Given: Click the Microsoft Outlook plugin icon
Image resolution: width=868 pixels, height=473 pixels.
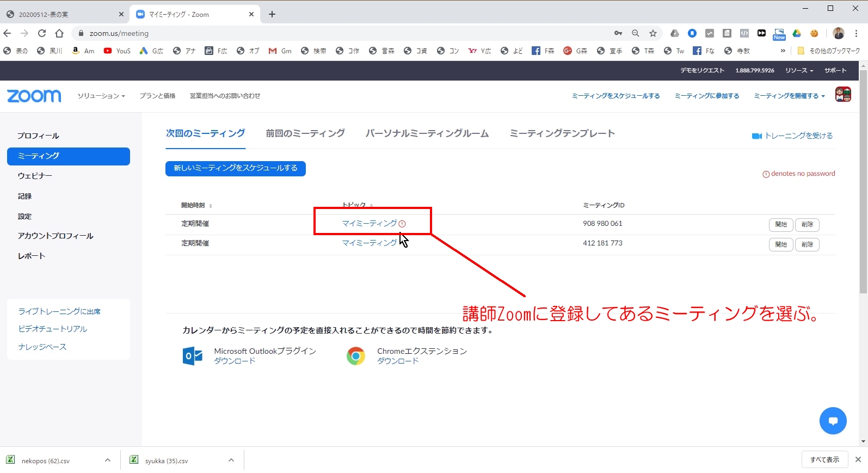Looking at the screenshot, I should (x=193, y=356).
